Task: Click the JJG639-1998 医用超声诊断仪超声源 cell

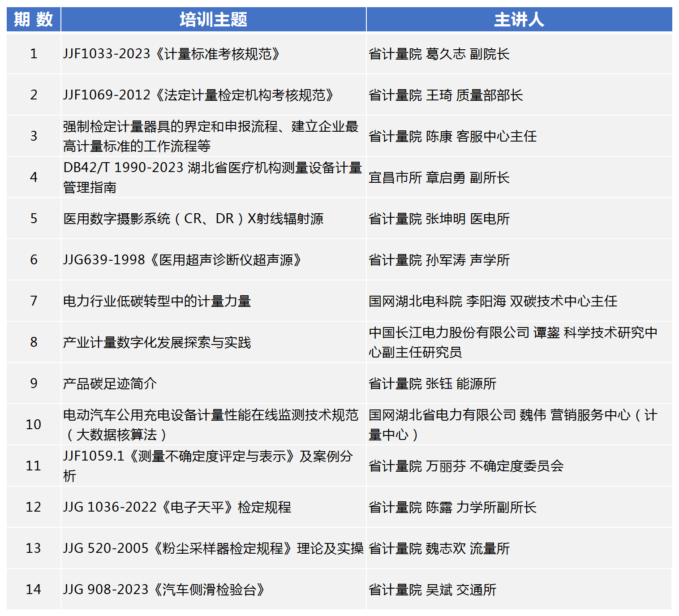Action: click(182, 260)
